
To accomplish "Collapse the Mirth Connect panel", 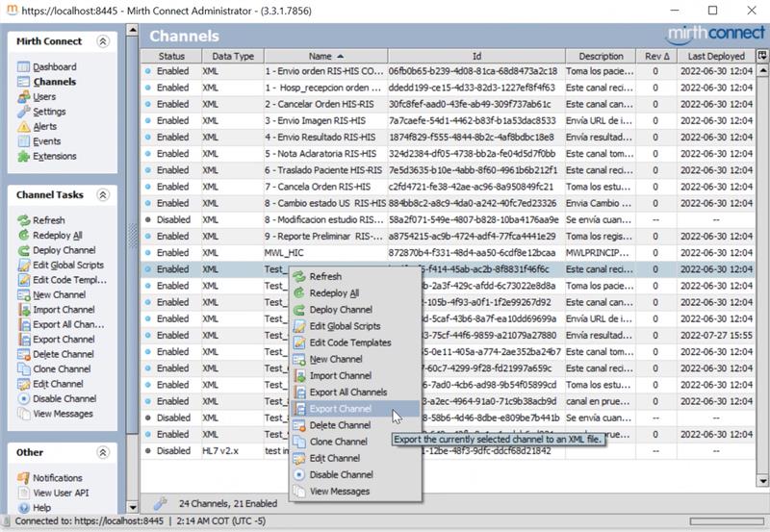I will pos(103,42).
